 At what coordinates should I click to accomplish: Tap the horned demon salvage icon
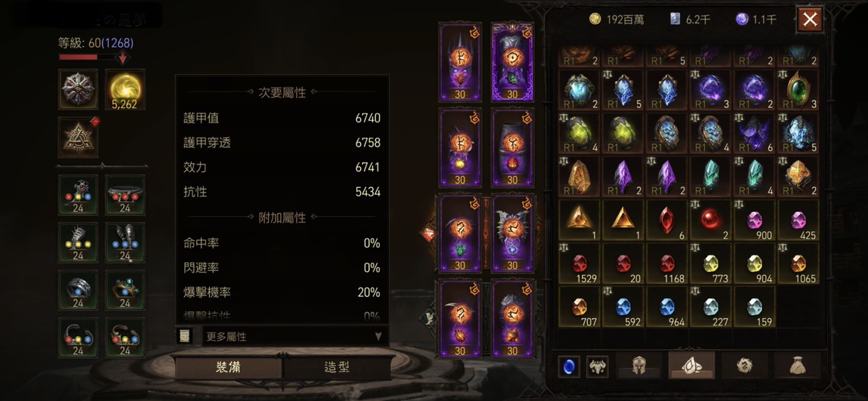[x=597, y=367]
